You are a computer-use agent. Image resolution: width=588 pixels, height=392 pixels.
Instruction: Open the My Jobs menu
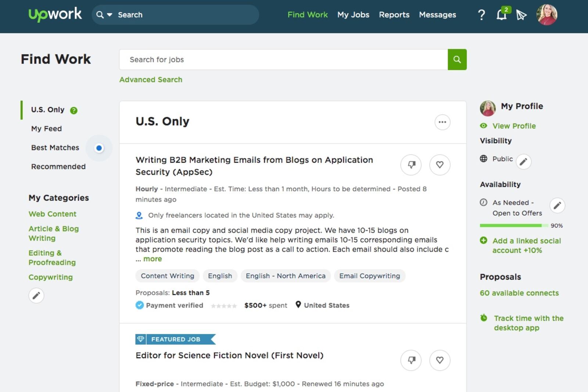pyautogui.click(x=353, y=15)
